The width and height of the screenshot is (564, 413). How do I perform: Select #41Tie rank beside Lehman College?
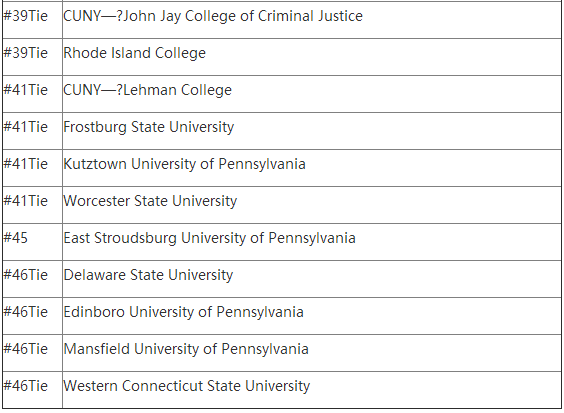coord(26,90)
